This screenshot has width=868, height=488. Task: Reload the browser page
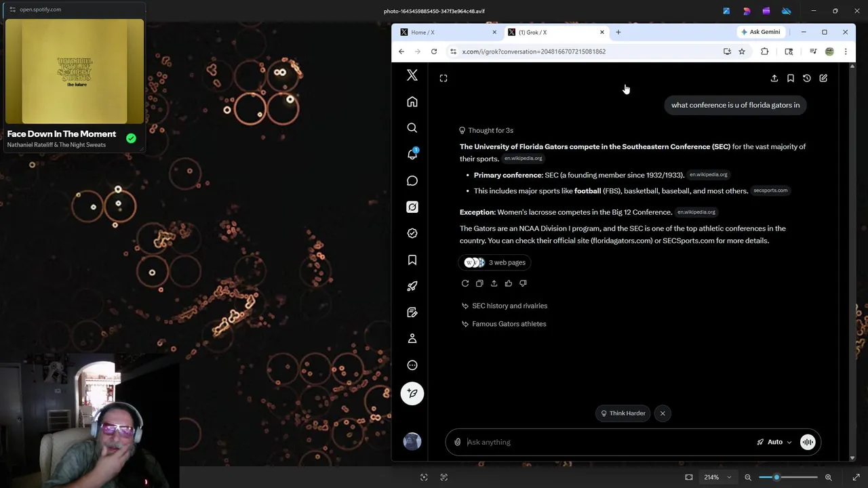click(434, 52)
